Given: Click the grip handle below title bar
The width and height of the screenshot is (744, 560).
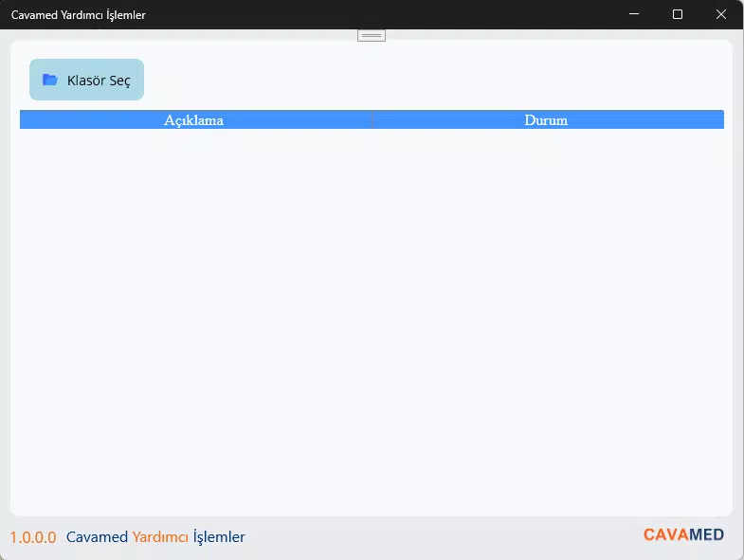Looking at the screenshot, I should tap(372, 35).
